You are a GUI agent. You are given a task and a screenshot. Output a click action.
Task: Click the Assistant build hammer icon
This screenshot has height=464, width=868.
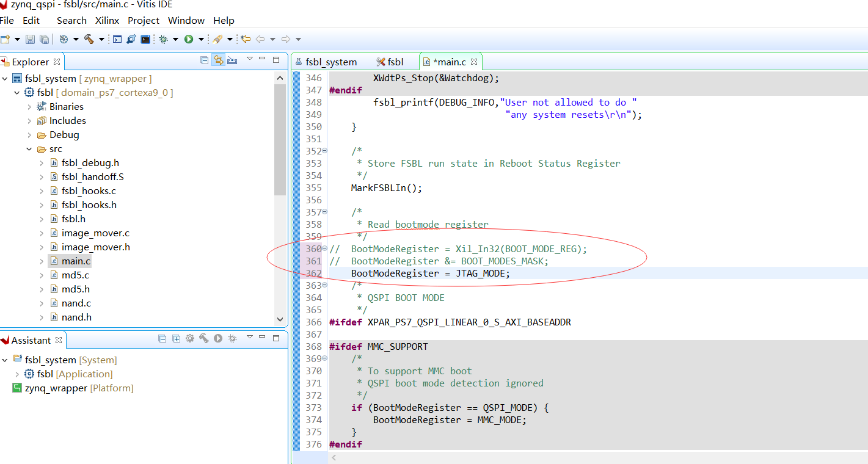[x=204, y=338]
